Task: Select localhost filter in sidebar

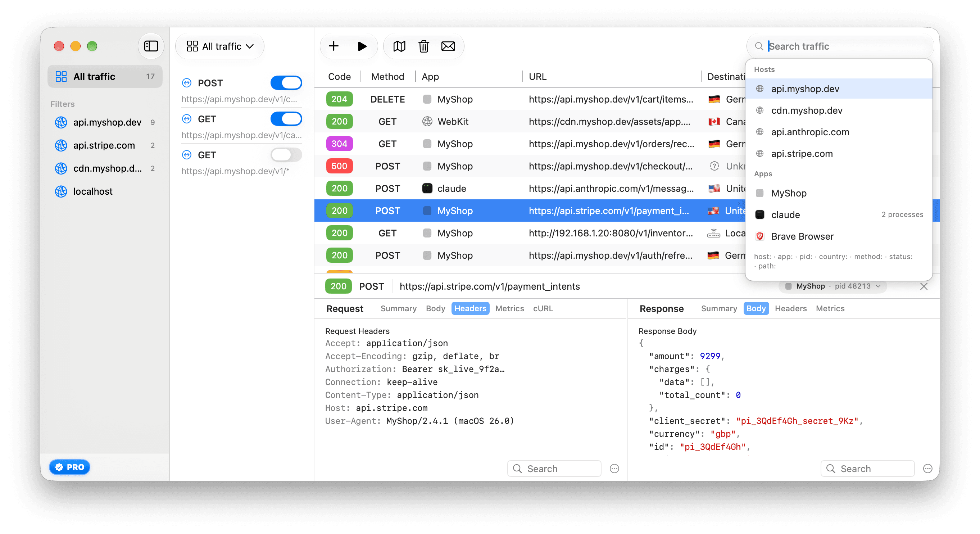Action: [x=105, y=191]
